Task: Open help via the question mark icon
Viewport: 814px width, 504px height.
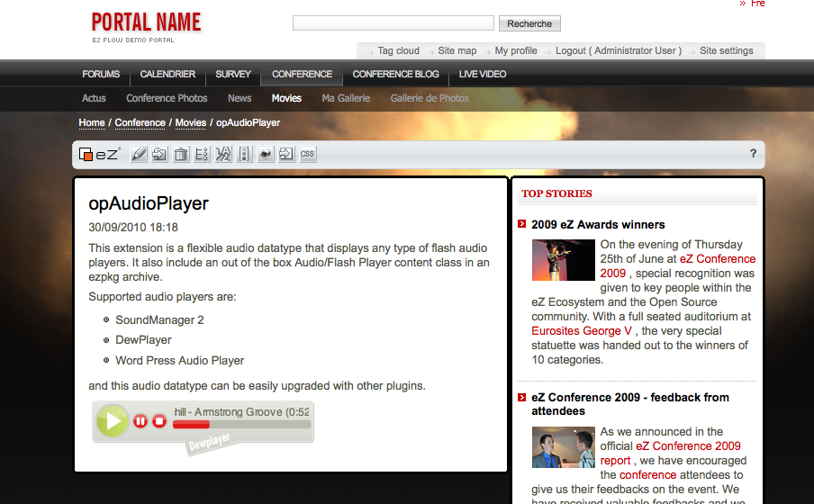Action: [x=753, y=154]
